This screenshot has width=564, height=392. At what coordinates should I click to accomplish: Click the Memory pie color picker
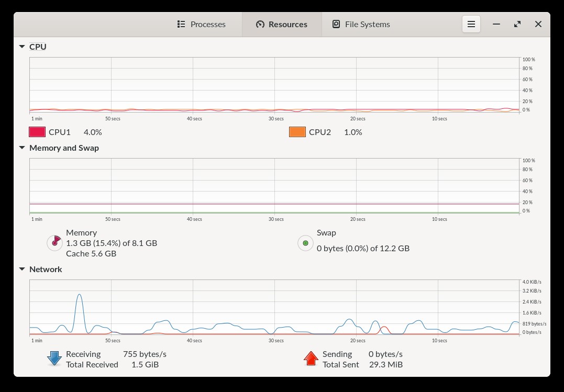coord(54,243)
